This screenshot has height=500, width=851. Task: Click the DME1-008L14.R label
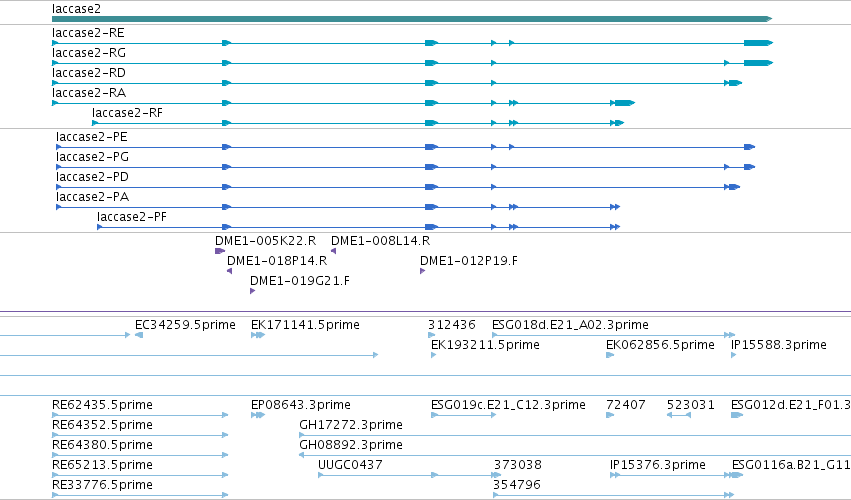tap(380, 241)
